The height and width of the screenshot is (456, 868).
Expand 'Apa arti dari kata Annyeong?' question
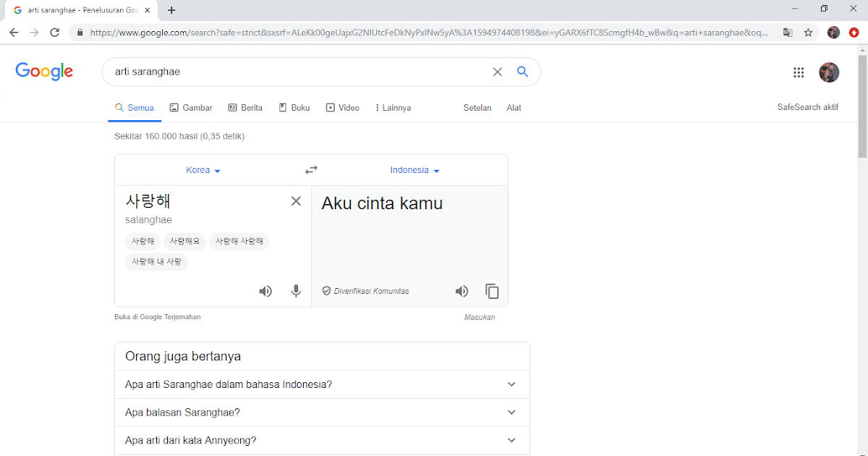[322, 440]
